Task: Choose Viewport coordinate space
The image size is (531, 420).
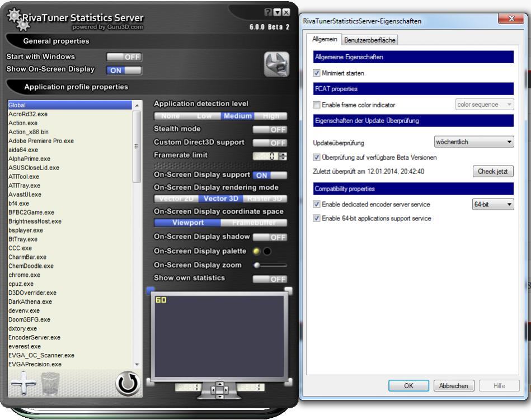Action: (x=188, y=223)
